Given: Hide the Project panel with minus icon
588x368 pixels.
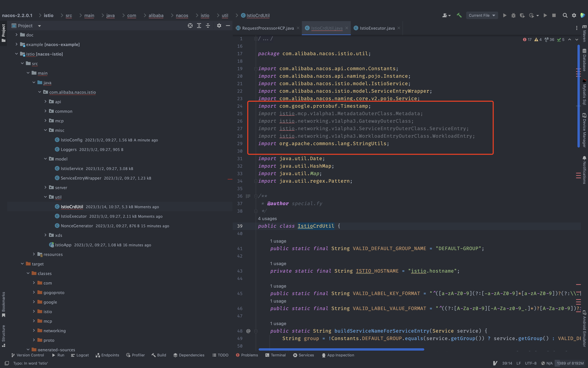Looking at the screenshot, I should pos(228,26).
